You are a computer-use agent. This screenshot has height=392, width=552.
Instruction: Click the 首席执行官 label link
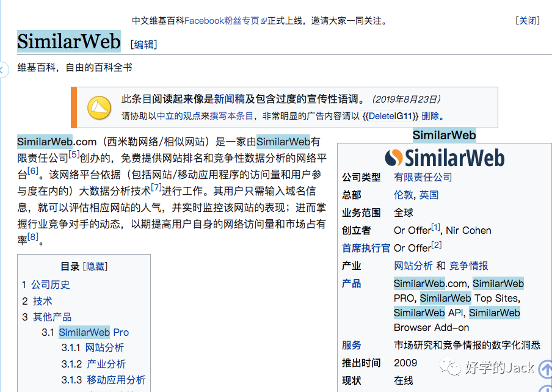pyautogui.click(x=366, y=248)
